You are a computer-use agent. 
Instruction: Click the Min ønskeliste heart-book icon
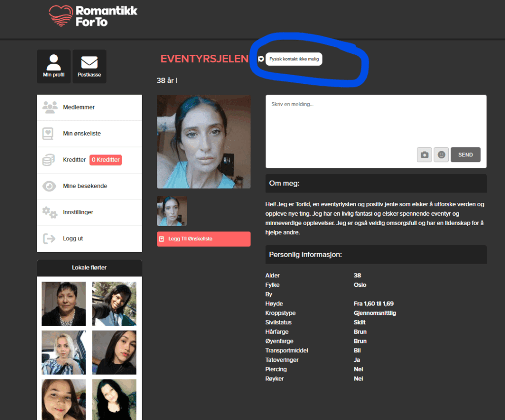[x=48, y=133]
